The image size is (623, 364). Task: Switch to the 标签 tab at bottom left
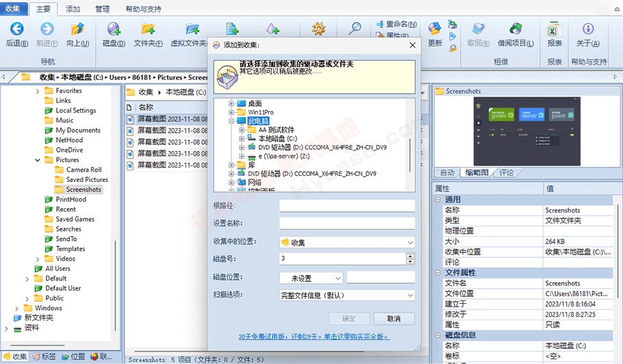[x=44, y=356]
